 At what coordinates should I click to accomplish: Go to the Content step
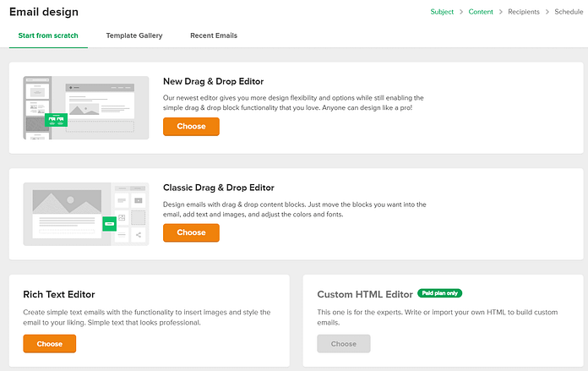481,12
